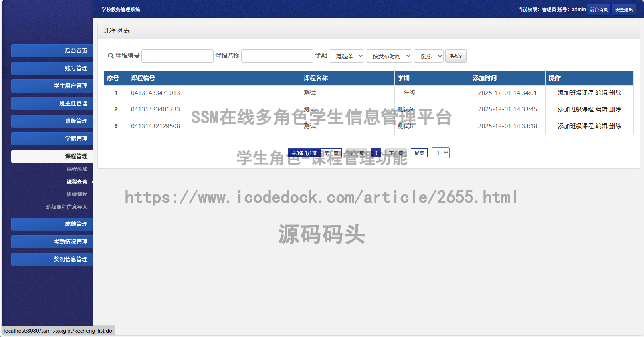644x337 pixels.
Task: Choose 课程添加 submenu item
Action: pos(77,169)
